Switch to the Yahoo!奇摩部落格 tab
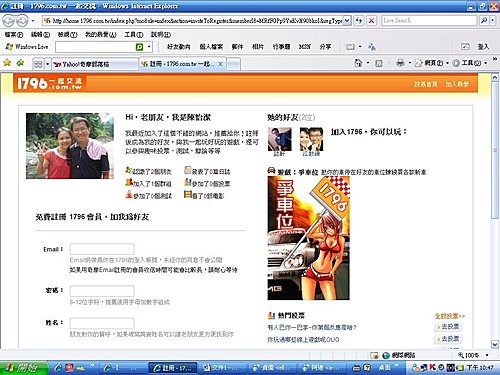Image resolution: width=500 pixels, height=375 pixels. point(95,64)
